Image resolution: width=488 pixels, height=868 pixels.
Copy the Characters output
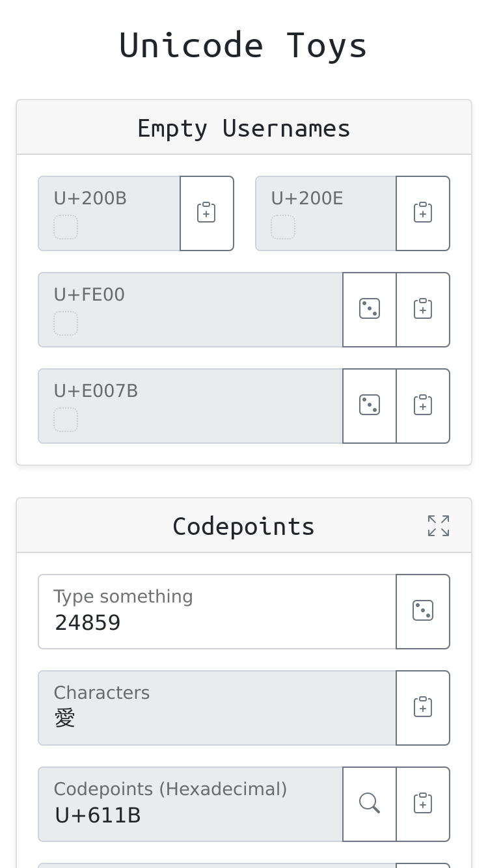423,708
